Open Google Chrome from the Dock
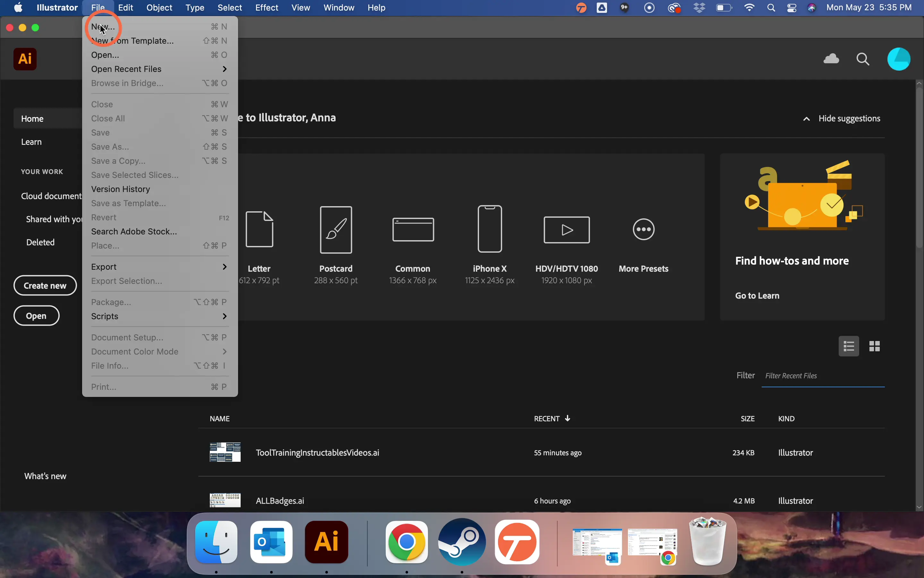Screen dimensions: 924x578 pyautogui.click(x=406, y=542)
